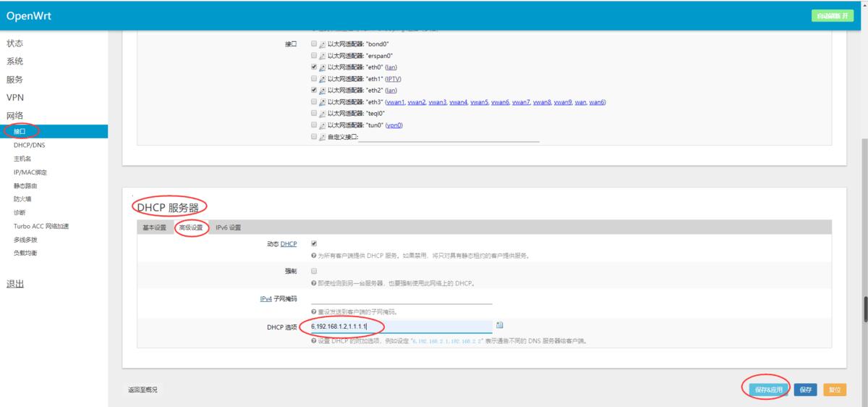Focus the 自定义接口 text field
Viewport: 868px width, 407px height.
[x=448, y=137]
